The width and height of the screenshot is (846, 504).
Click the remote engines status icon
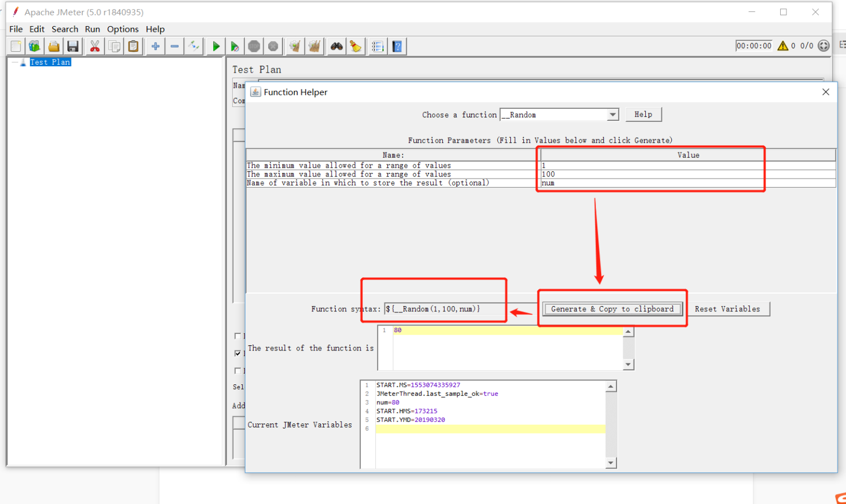[x=824, y=46]
